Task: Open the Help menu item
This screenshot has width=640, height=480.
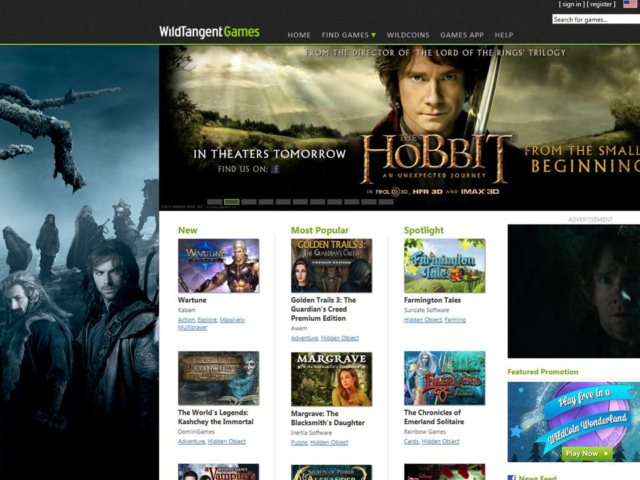Action: [x=504, y=35]
